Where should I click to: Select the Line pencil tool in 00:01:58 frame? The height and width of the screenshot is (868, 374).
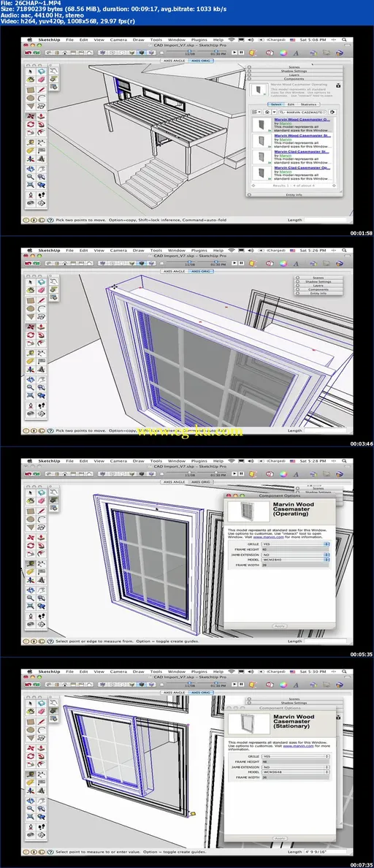(x=42, y=90)
